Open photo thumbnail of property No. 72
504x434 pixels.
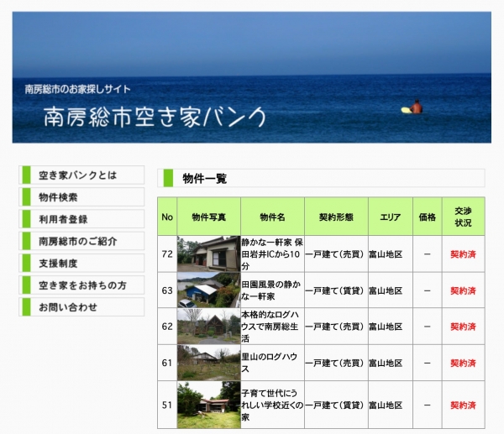click(209, 254)
